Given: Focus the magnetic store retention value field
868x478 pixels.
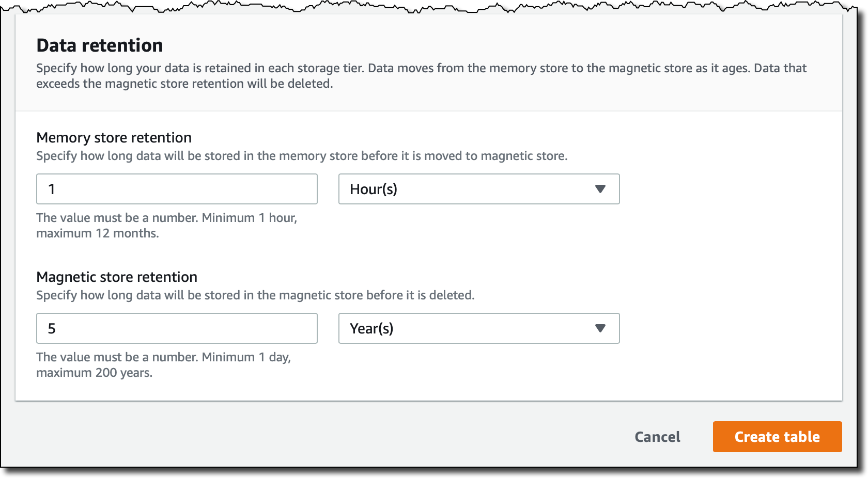Looking at the screenshot, I should tap(177, 328).
